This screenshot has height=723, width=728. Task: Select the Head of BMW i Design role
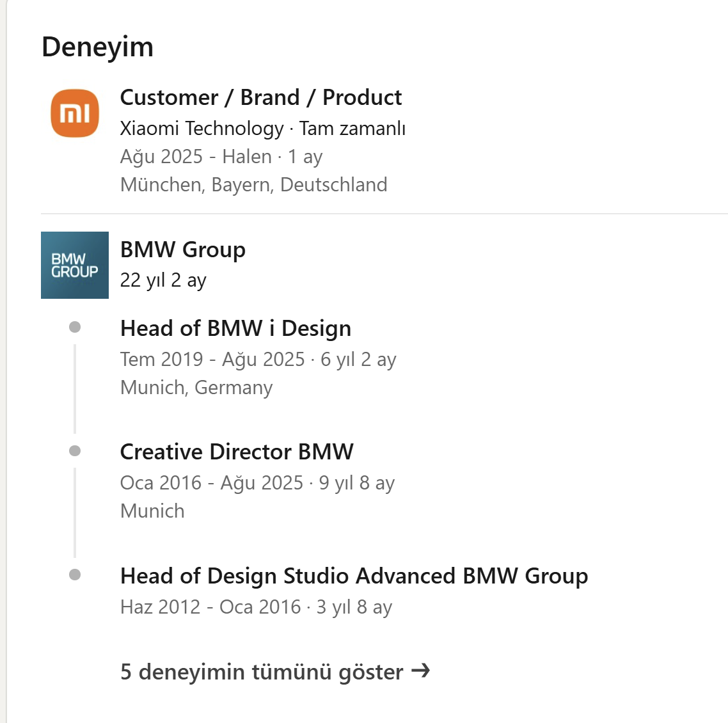click(235, 328)
